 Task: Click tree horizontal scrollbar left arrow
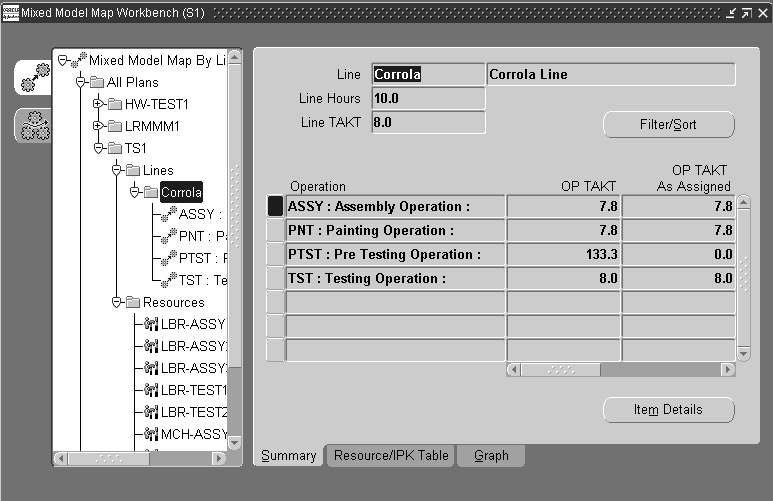(61, 459)
